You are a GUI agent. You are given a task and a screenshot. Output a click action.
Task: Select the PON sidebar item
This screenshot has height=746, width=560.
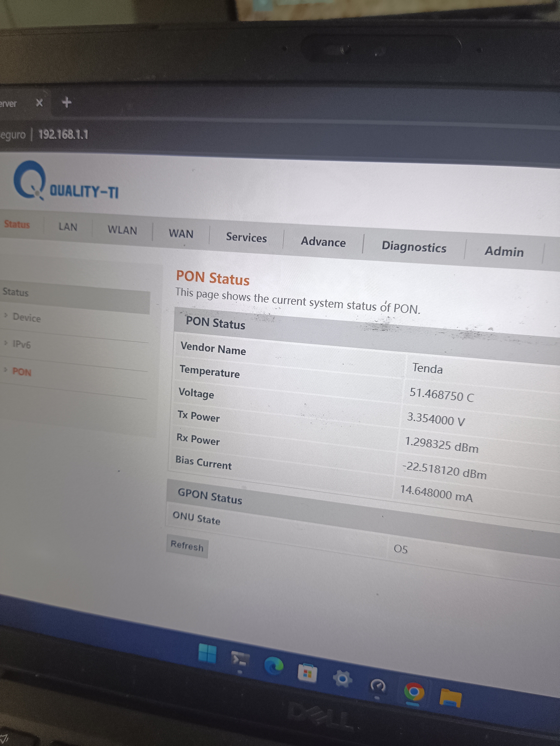point(22,372)
